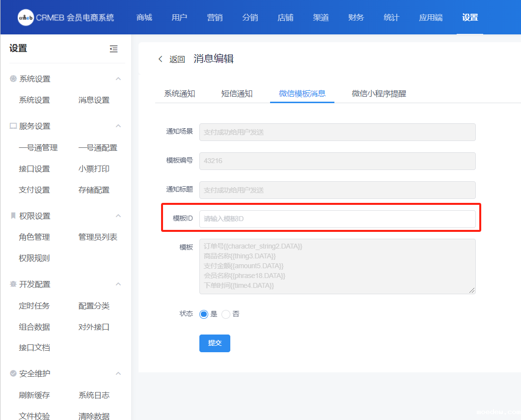The height and width of the screenshot is (420, 521).
Task: Click the 服务设置 section icon
Action: click(x=13, y=126)
